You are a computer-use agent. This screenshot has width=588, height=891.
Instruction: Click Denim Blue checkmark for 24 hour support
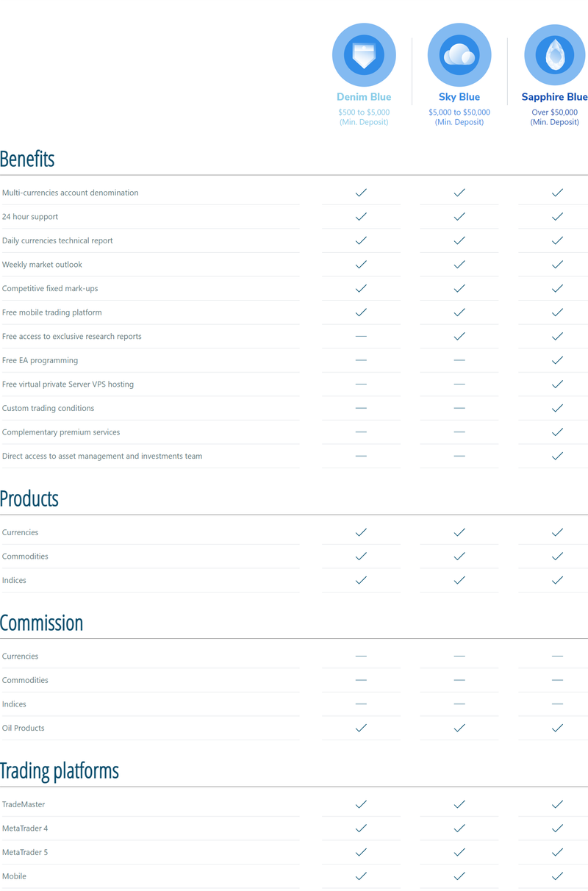click(x=361, y=217)
